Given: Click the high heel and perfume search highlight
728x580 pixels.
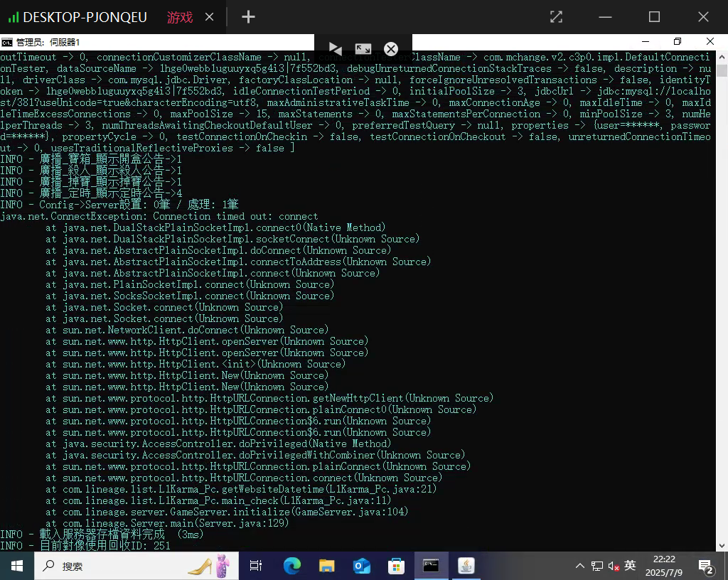Looking at the screenshot, I should [209, 566].
